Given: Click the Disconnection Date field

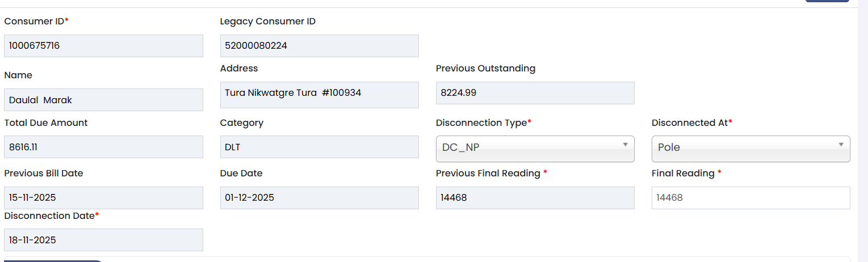Looking at the screenshot, I should point(103,240).
